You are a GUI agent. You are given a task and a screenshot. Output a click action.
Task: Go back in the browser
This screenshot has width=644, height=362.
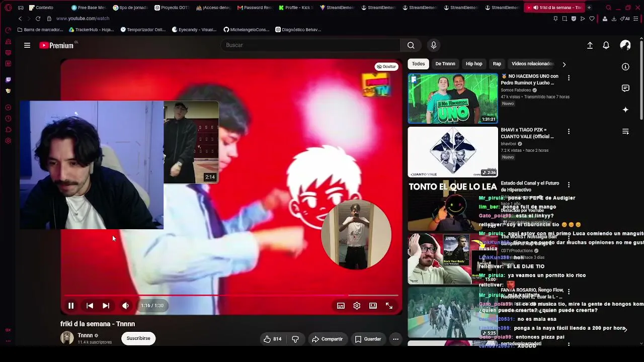tap(20, 19)
